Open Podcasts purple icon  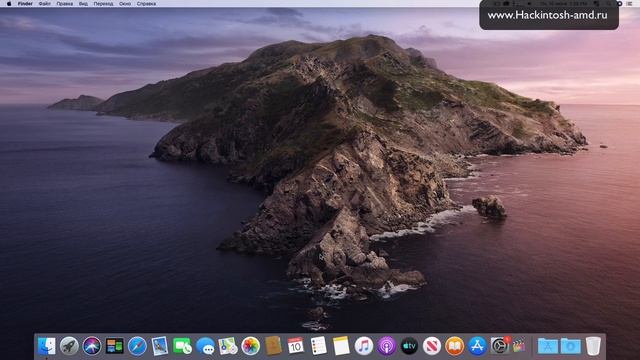386,346
